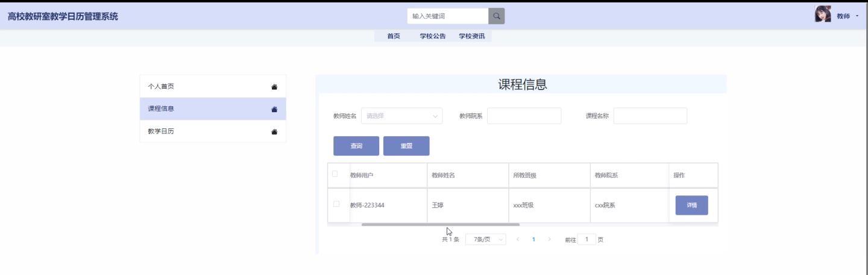Select page 1 in pagination
The image size is (868, 275).
pyautogui.click(x=533, y=239)
